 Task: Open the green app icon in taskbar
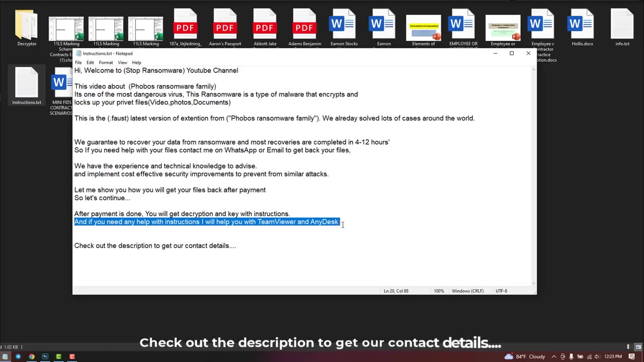pyautogui.click(x=59, y=356)
